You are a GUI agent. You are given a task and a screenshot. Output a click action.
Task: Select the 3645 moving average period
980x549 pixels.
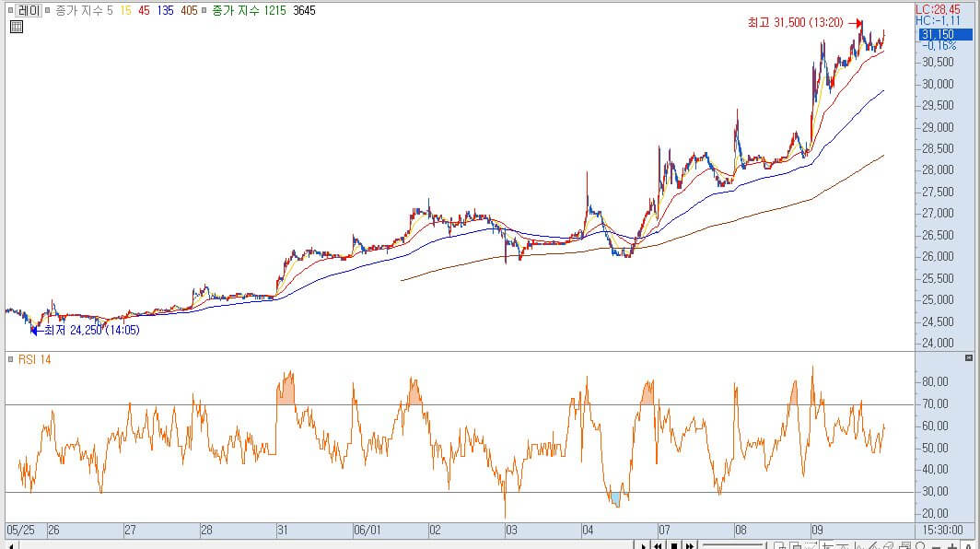pos(304,11)
